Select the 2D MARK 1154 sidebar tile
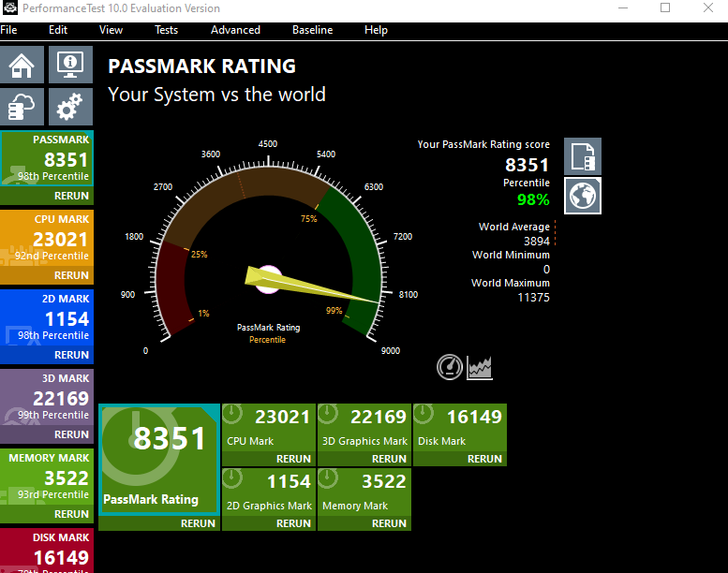This screenshot has width=728, height=573. pyautogui.click(x=47, y=317)
